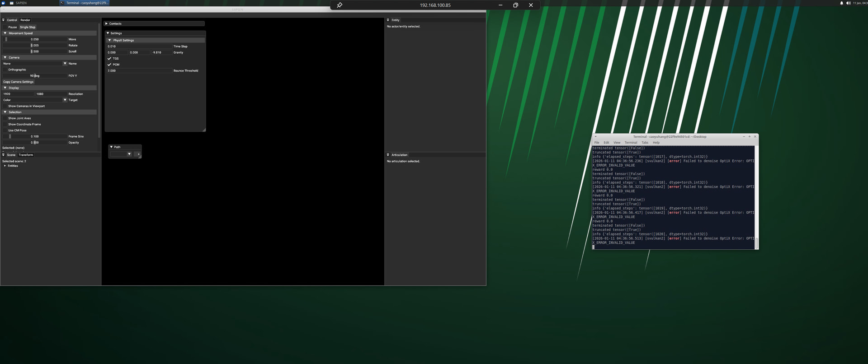Click the pin icon on the remote session bar
This screenshot has width=868, height=364.
[x=340, y=5]
